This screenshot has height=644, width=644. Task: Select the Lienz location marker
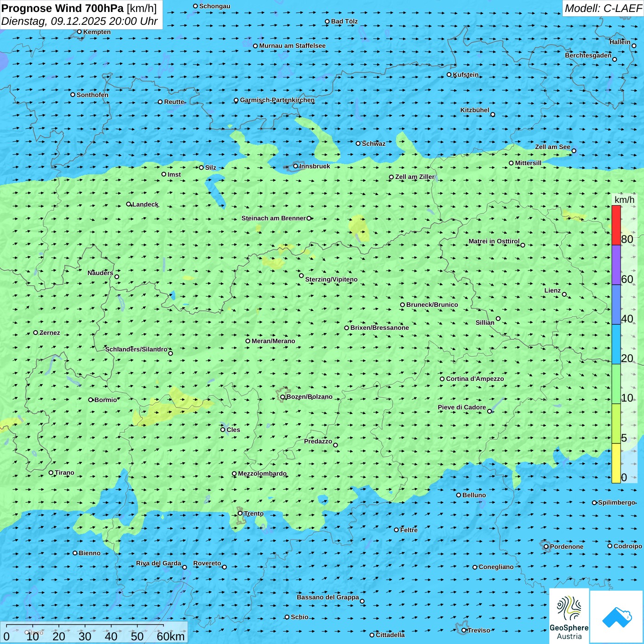pos(564,294)
